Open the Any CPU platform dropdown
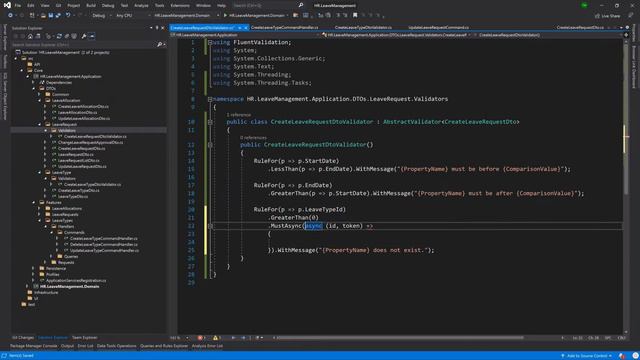Viewport: 640px width, 360px height. coord(132,16)
